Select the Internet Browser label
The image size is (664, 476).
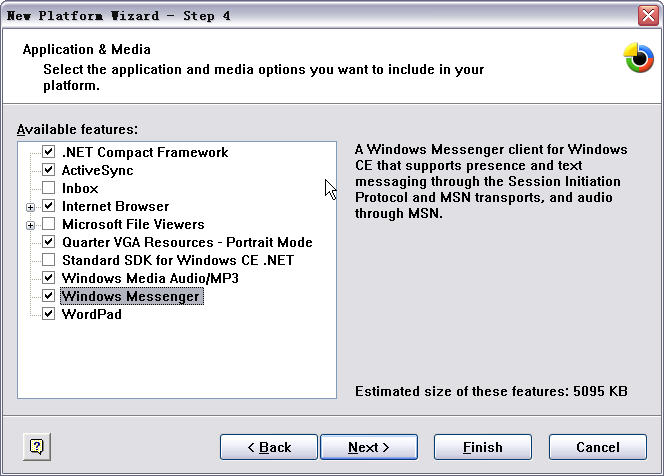[x=115, y=206]
